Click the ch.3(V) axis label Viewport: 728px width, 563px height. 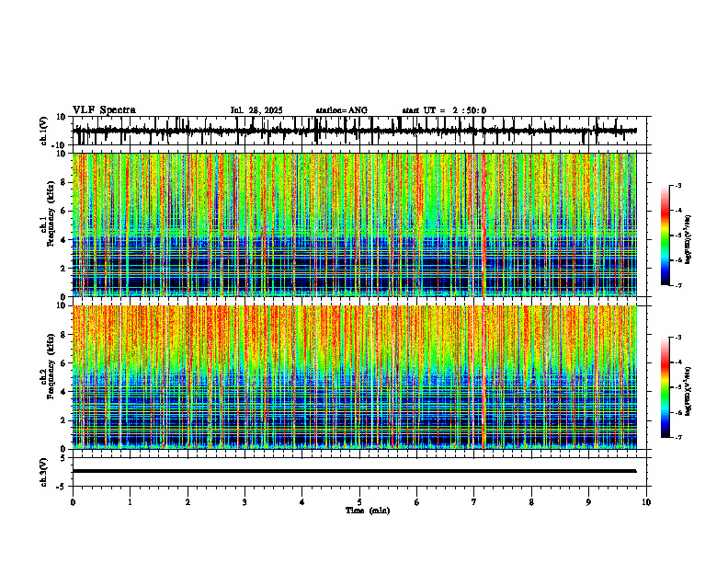(x=44, y=472)
